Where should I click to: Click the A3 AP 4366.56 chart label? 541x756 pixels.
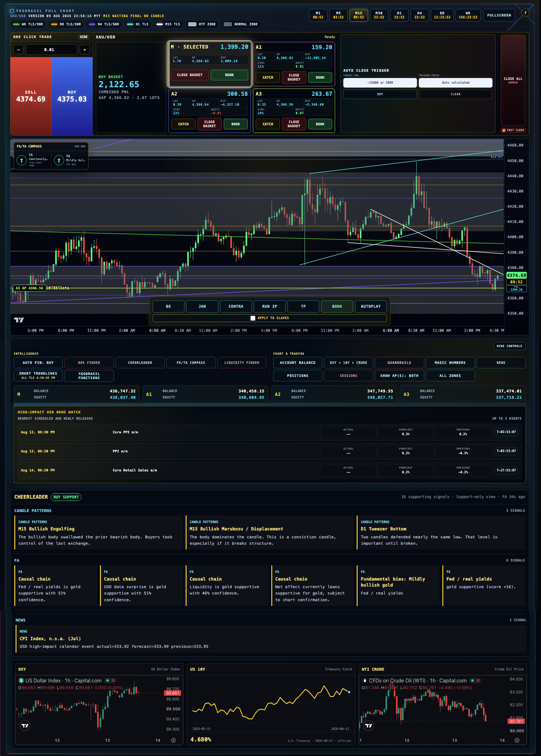[29, 288]
